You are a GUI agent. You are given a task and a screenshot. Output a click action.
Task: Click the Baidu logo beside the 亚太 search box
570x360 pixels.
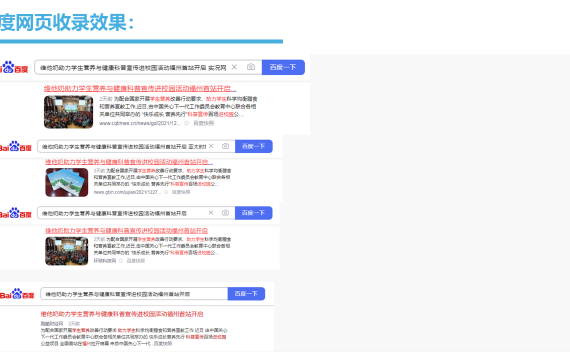[16, 147]
